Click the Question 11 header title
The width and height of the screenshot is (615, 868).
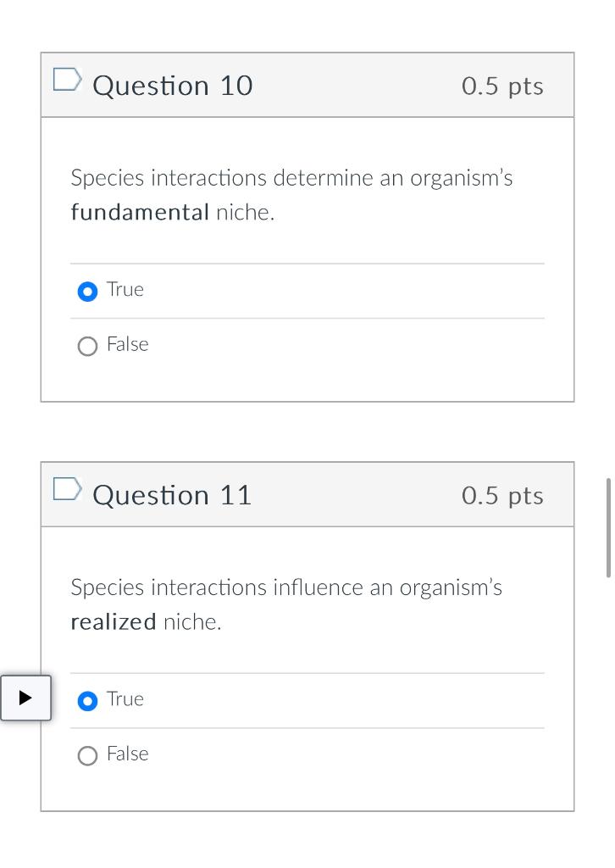172,495
